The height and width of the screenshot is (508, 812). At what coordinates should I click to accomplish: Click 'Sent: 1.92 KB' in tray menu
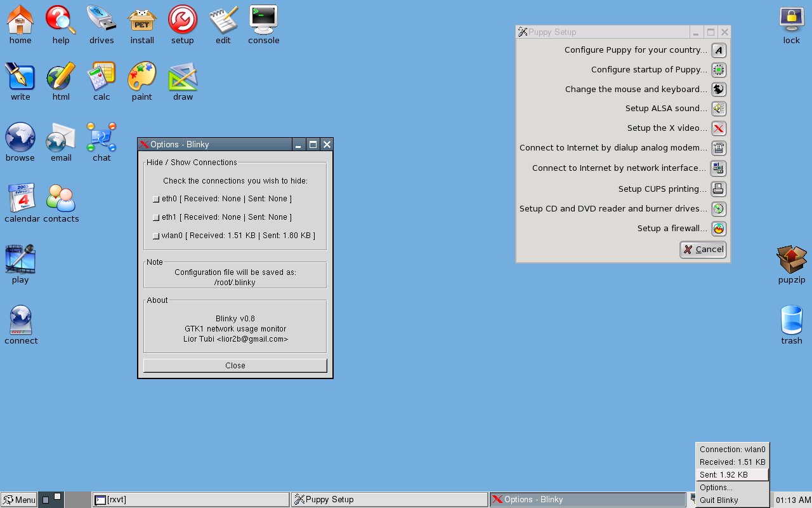[732, 475]
